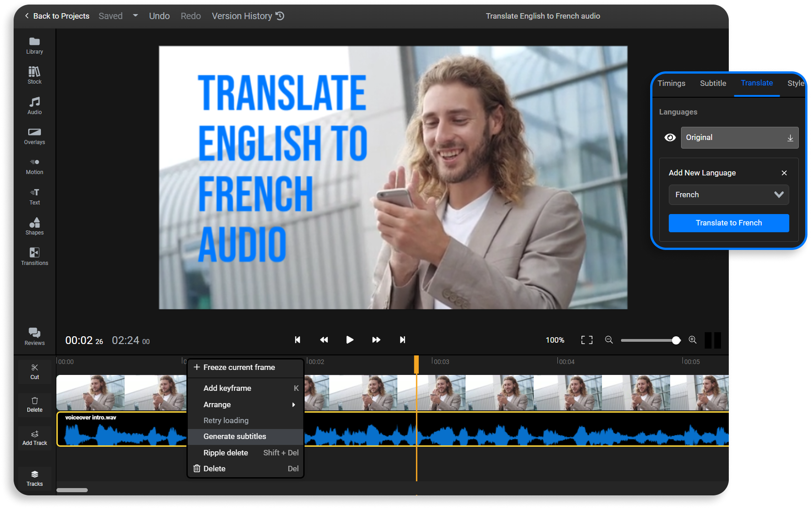Choose Add keyframe from context menu

click(x=246, y=388)
